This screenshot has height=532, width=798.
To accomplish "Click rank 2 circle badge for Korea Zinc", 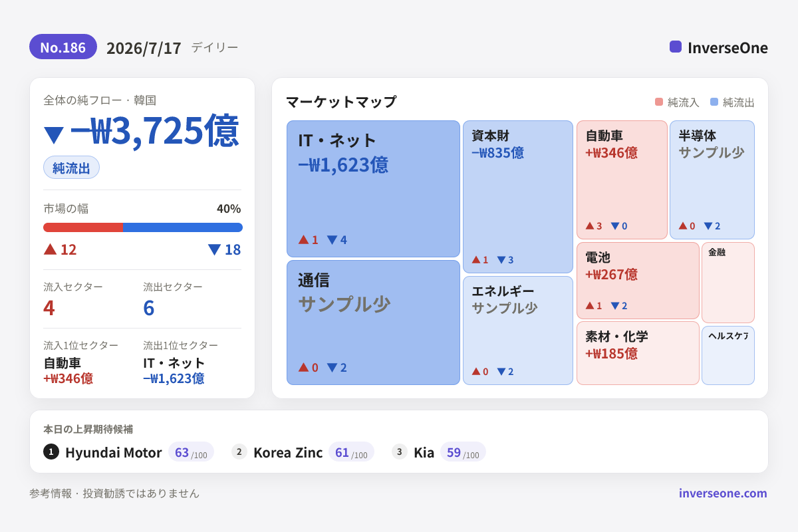I will [239, 452].
